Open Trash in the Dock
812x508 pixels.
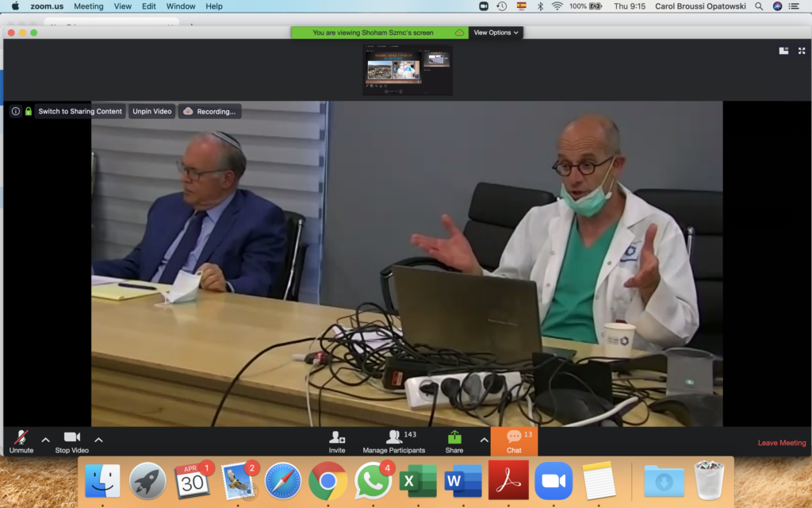(709, 481)
